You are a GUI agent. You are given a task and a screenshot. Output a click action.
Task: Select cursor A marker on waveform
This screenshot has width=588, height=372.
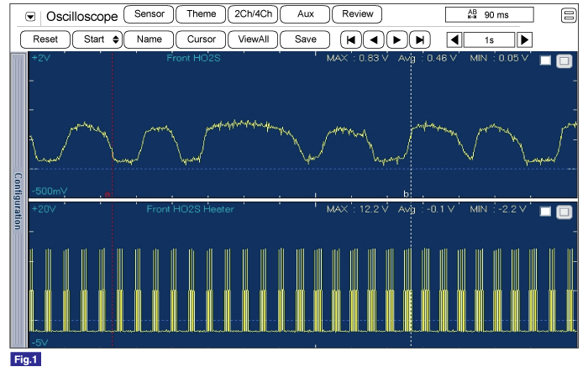pyautogui.click(x=107, y=194)
